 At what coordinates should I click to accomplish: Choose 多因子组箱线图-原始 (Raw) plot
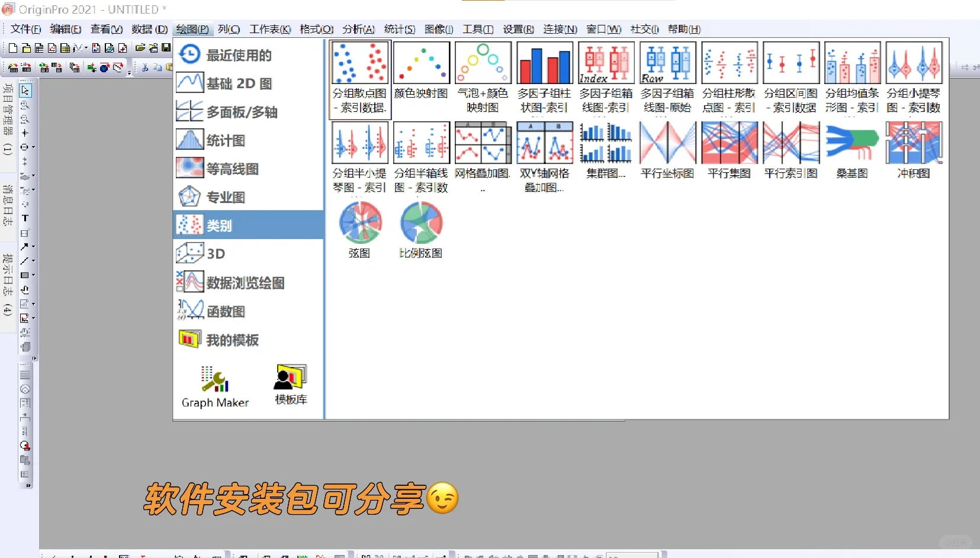pyautogui.click(x=667, y=78)
